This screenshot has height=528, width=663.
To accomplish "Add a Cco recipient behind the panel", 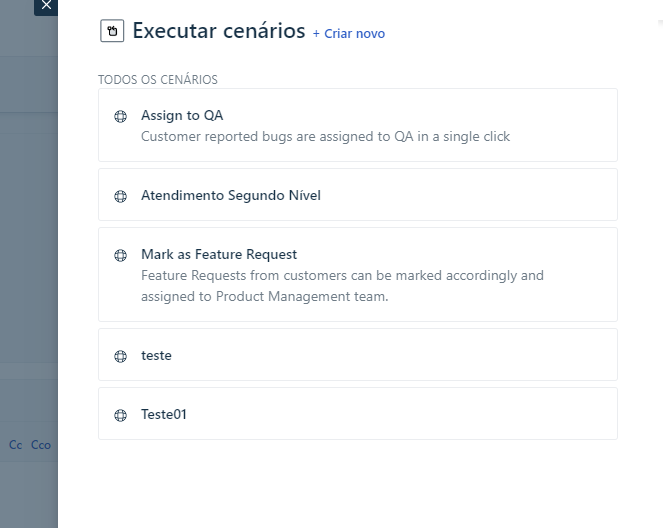I will pyautogui.click(x=41, y=445).
